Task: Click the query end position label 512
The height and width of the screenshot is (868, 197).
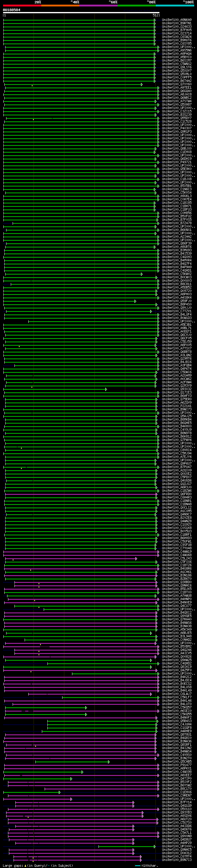Action: 155,15
